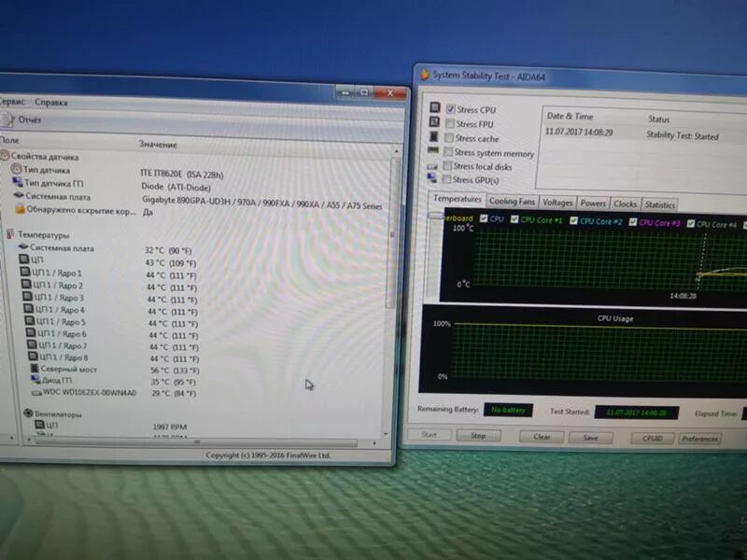Open the Powers tab
Viewport: 747px width, 560px height.
point(593,203)
